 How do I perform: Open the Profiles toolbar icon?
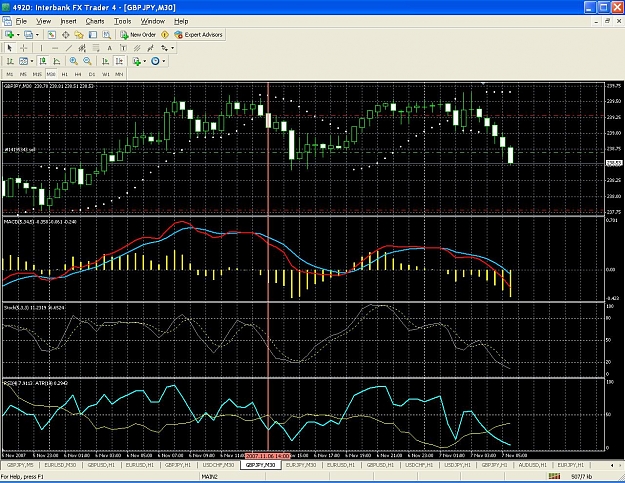(x=28, y=35)
